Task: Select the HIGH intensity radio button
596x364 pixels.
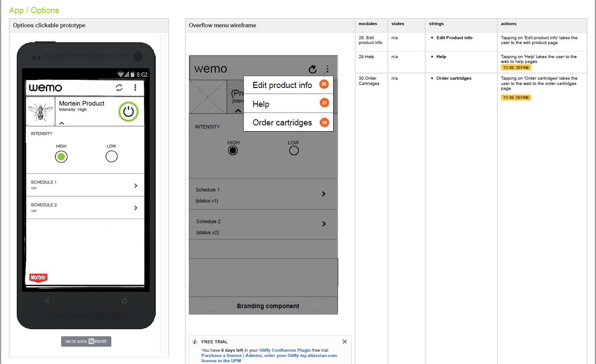Action: point(61,156)
